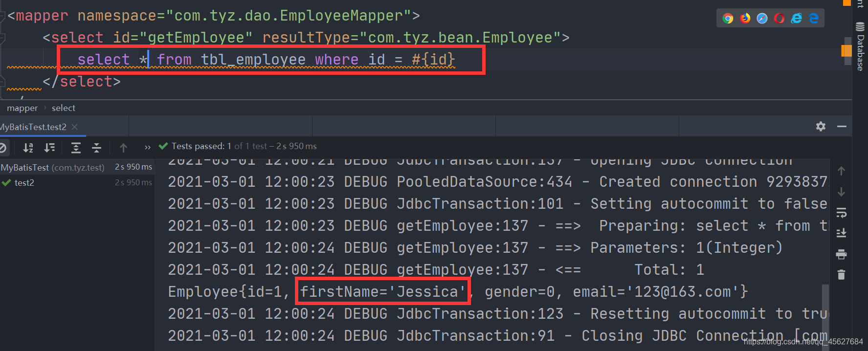Click the Employee{id=1 output line

coord(458,292)
